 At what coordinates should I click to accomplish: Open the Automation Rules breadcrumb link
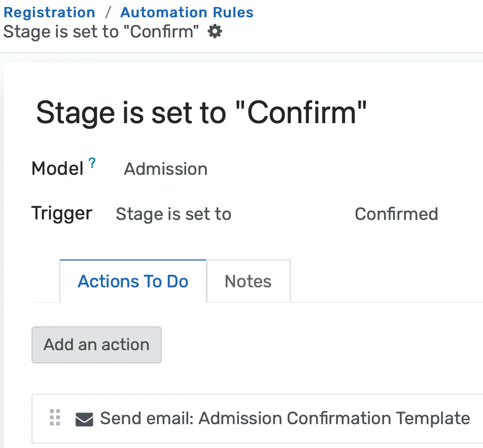186,12
